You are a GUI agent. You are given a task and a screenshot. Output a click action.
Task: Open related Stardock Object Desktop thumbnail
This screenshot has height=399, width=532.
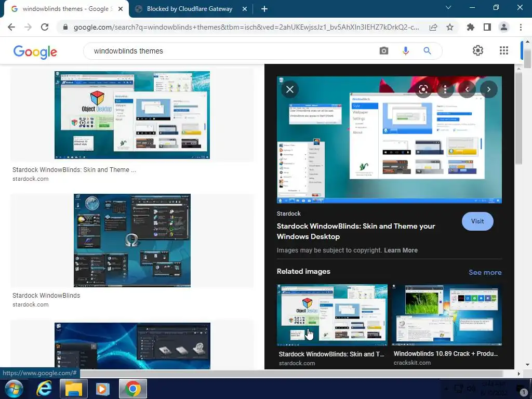[x=332, y=315]
